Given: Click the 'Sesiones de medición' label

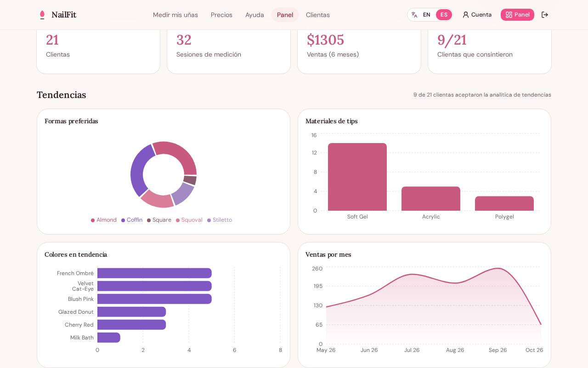Looking at the screenshot, I should coord(209,54).
